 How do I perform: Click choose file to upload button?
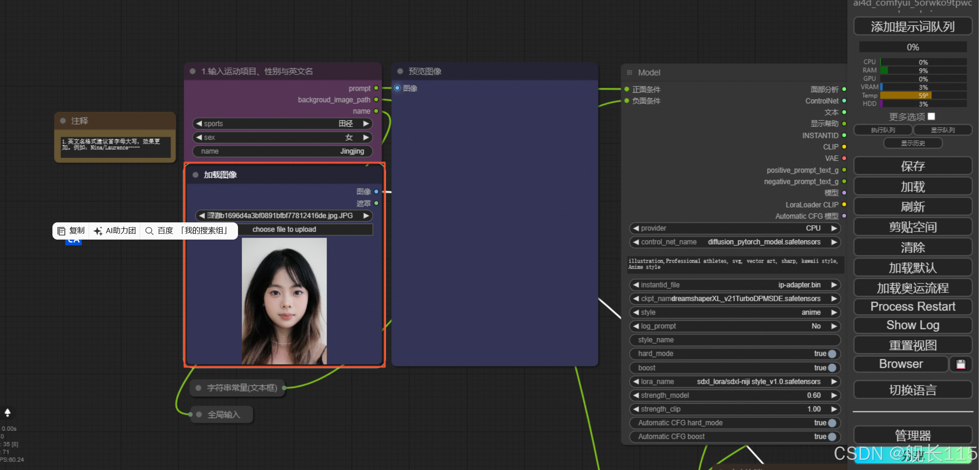(284, 230)
